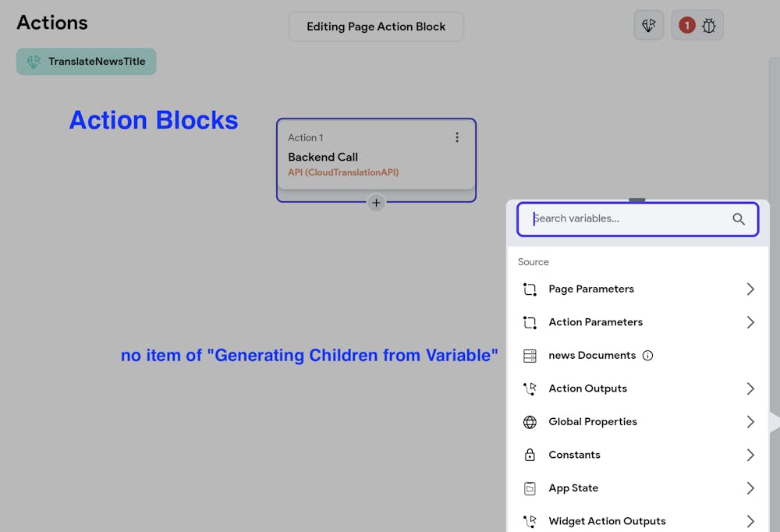Select the TranslateNewsTitle action tab
780x532 pixels.
tap(86, 61)
